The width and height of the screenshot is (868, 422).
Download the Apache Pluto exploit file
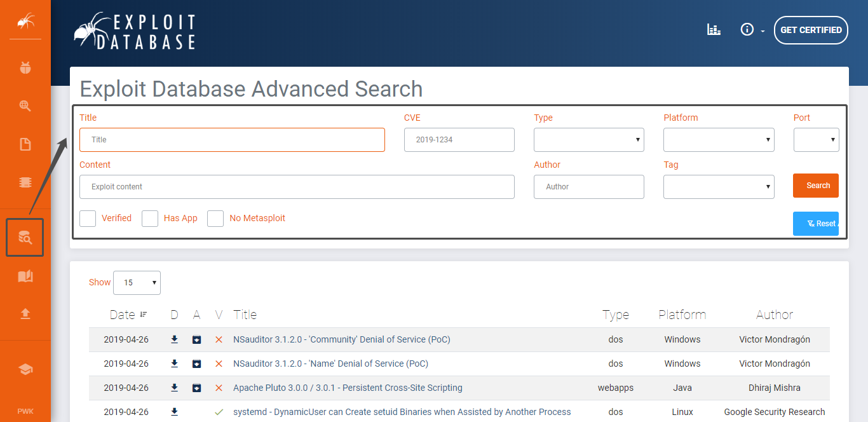175,388
